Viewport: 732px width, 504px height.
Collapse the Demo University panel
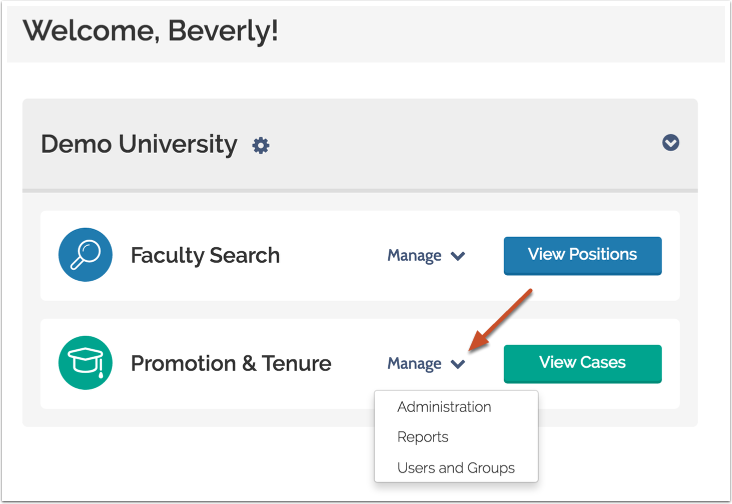click(x=671, y=143)
